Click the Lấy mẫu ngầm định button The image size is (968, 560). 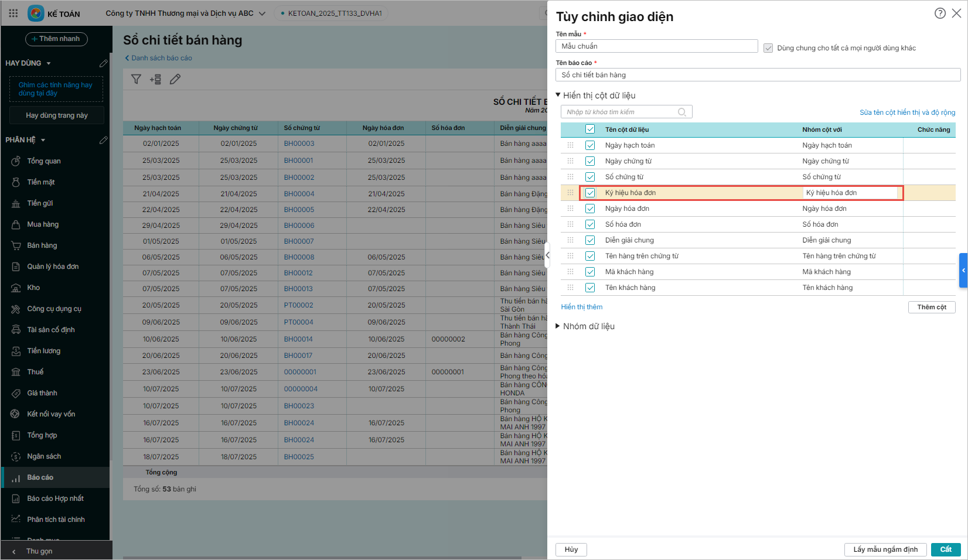click(x=885, y=549)
